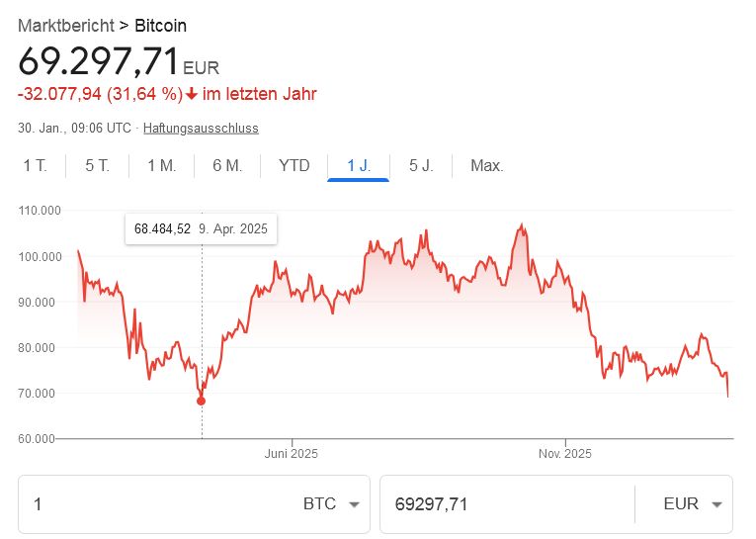Switch to the Max. range tab
Image resolution: width=756 pixels, height=539 pixels.
pos(487,165)
